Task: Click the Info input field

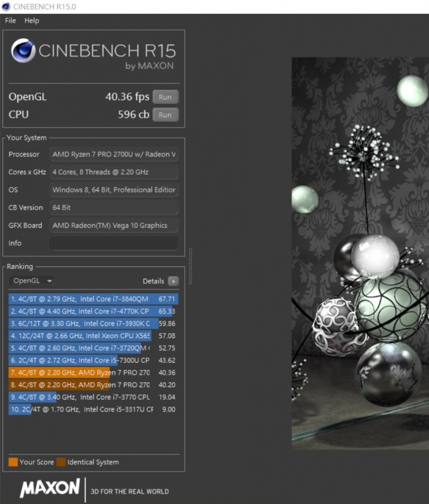Action: (114, 243)
